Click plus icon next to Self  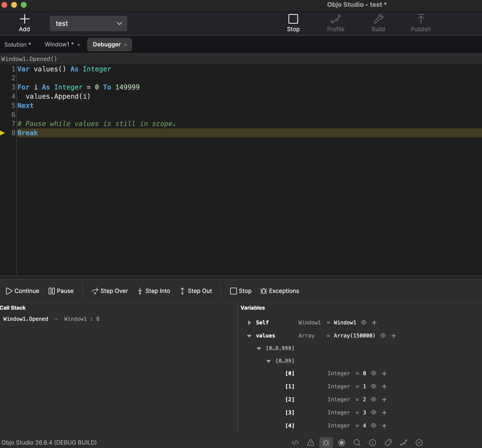(x=374, y=323)
